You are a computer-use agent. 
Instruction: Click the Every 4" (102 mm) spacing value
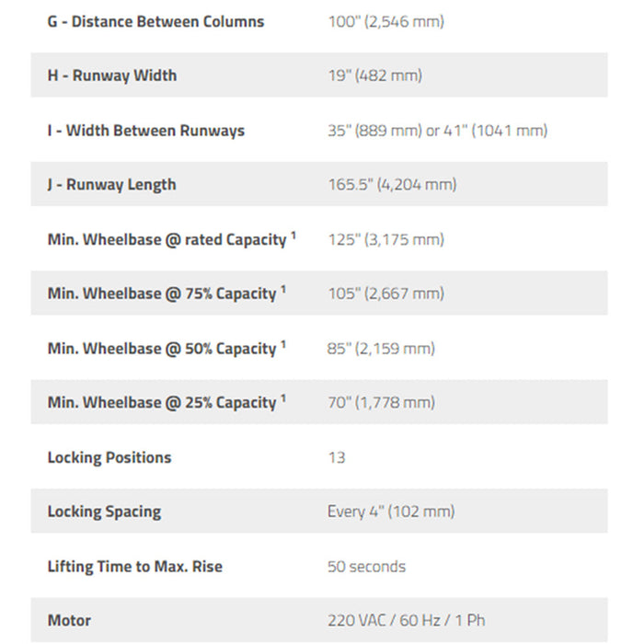(391, 512)
